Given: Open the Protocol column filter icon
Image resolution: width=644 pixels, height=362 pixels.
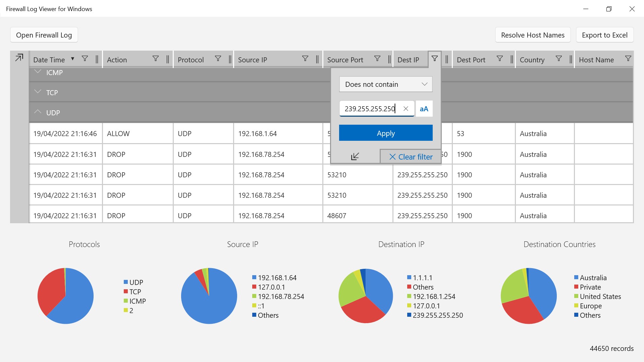Looking at the screenshot, I should point(218,59).
